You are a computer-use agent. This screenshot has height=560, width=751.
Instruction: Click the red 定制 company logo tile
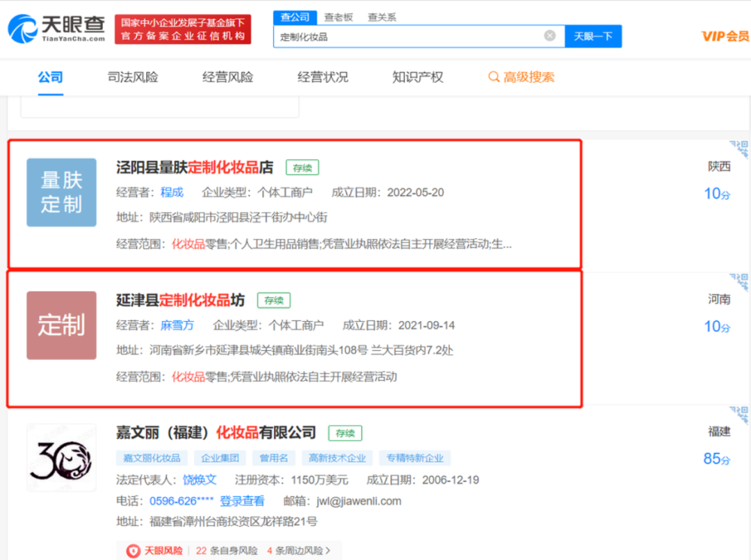pyautogui.click(x=61, y=325)
